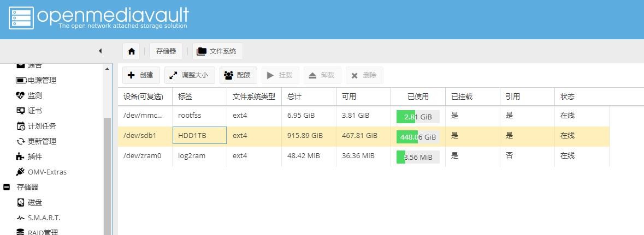The image size is (644, 235).
Task: Sort by 已挂载 column header
Action: [x=472, y=97]
